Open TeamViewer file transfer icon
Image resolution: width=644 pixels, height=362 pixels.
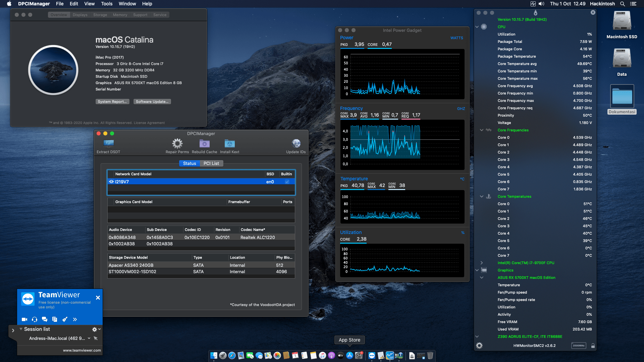pyautogui.click(x=55, y=319)
